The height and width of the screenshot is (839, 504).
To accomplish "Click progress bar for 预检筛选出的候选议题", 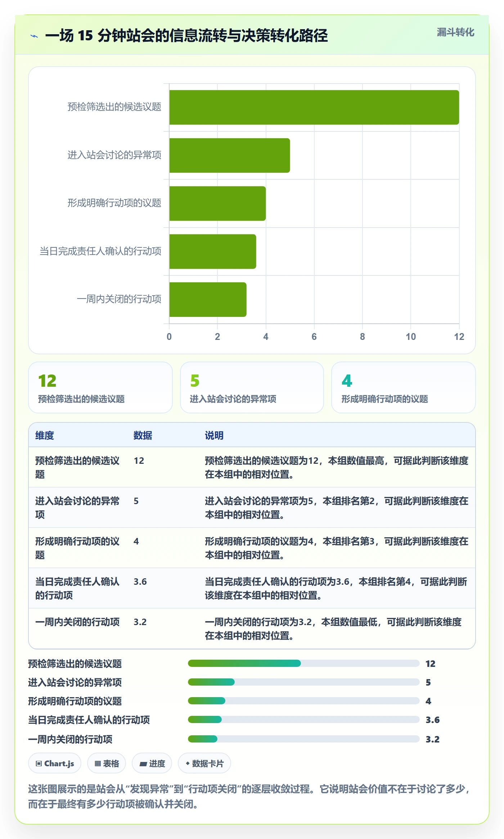I will tap(304, 663).
